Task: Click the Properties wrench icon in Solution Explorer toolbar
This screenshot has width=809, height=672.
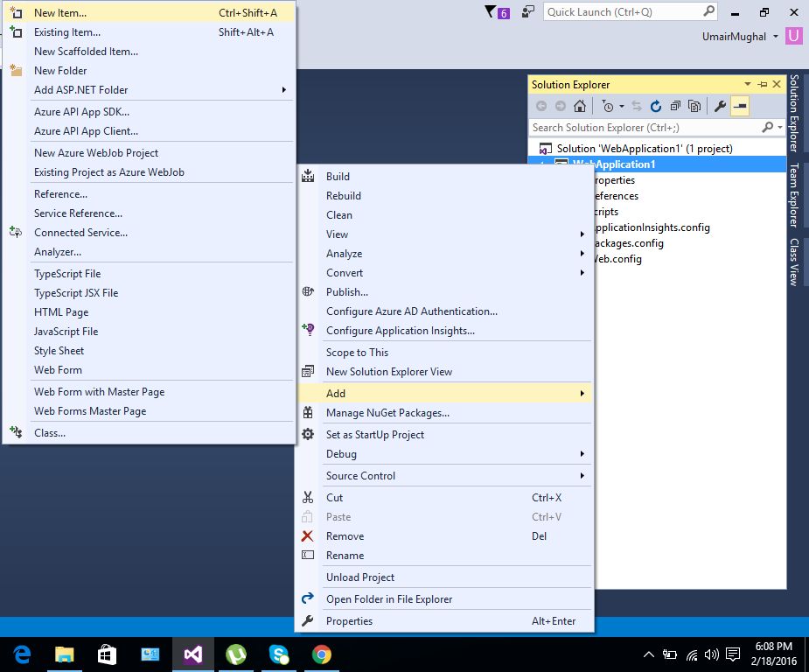Action: click(x=720, y=107)
